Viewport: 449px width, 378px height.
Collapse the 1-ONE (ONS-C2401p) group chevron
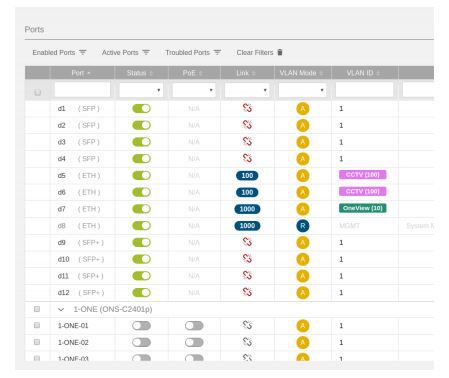tap(61, 309)
